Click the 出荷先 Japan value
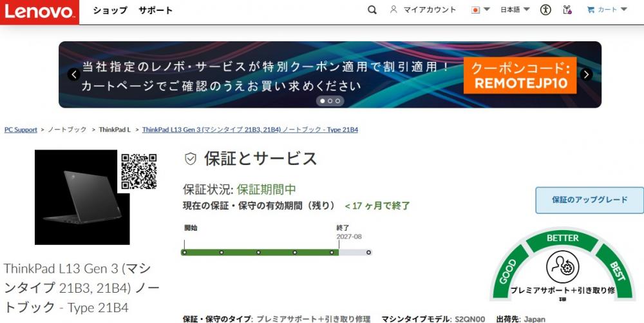This screenshot has height=323, width=644. (x=535, y=319)
